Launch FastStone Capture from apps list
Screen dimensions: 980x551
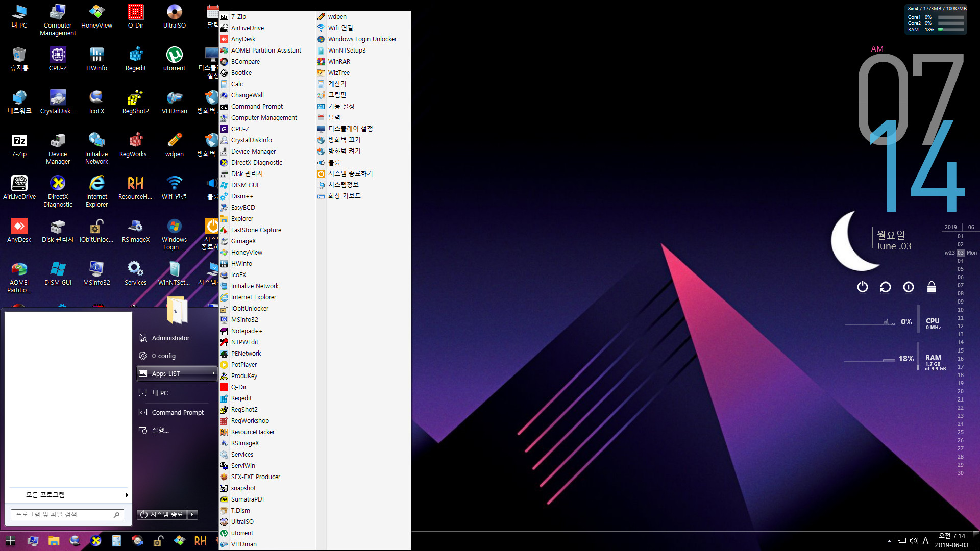click(x=266, y=230)
